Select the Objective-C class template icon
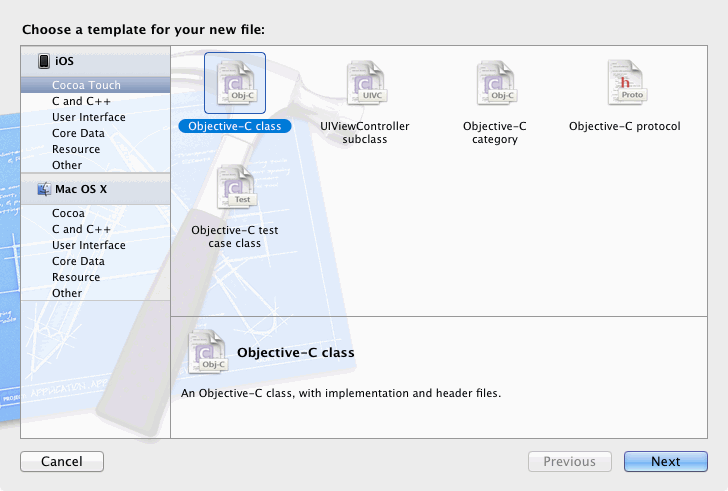The width and height of the screenshot is (728, 491). (235, 83)
